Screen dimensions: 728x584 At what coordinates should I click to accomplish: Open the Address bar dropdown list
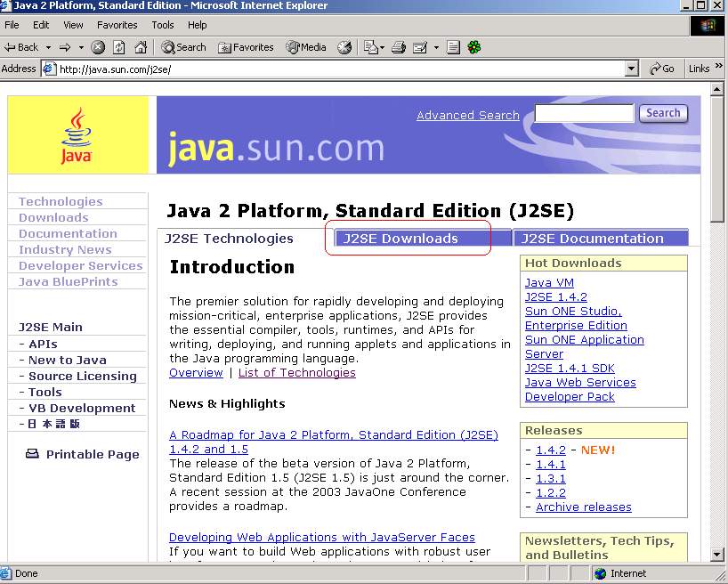(631, 69)
